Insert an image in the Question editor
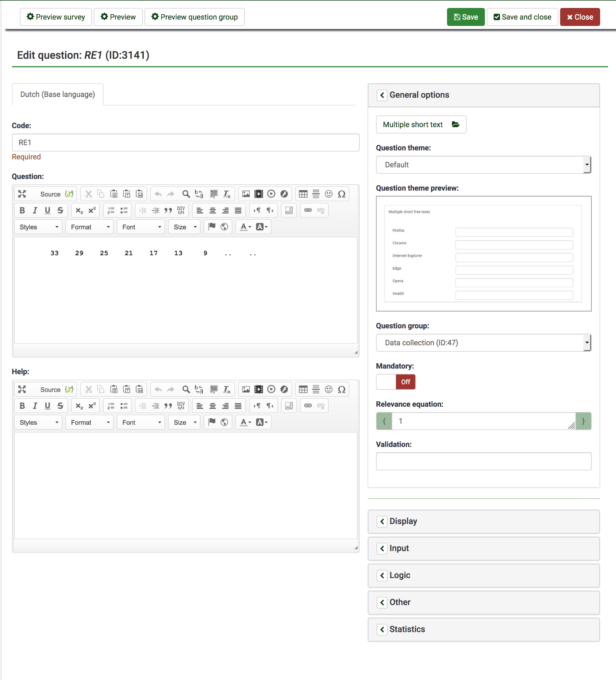The image size is (616, 680). point(246,194)
